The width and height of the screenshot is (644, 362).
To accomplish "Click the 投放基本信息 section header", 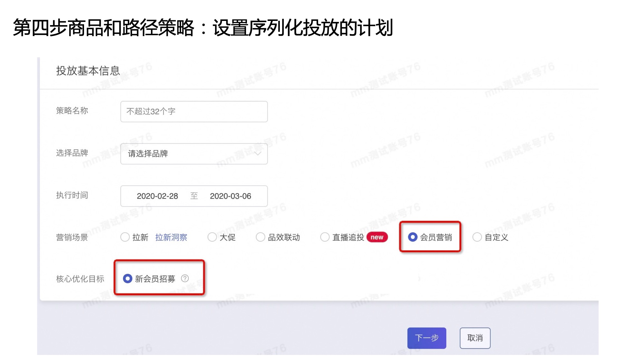I will pos(88,71).
